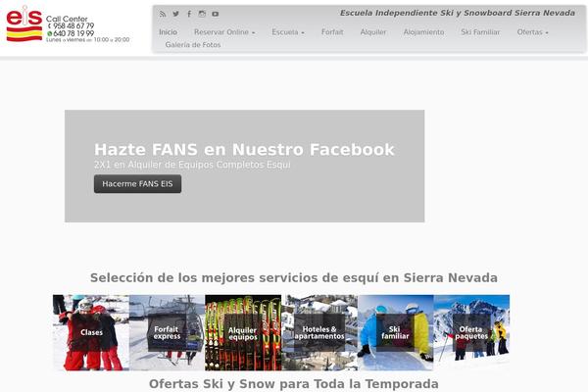Viewport: 588px width, 392px height.
Task: Expand the Reservar Online dropdown
Action: [224, 32]
